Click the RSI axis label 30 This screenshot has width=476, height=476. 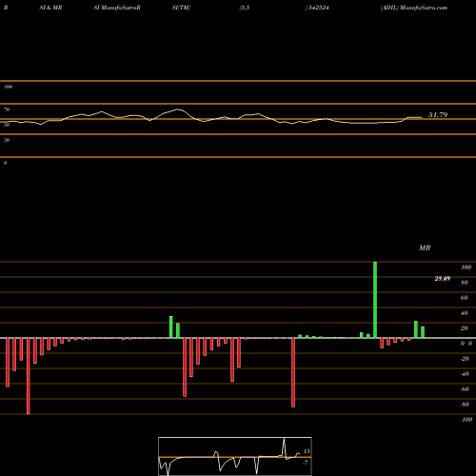point(7,140)
